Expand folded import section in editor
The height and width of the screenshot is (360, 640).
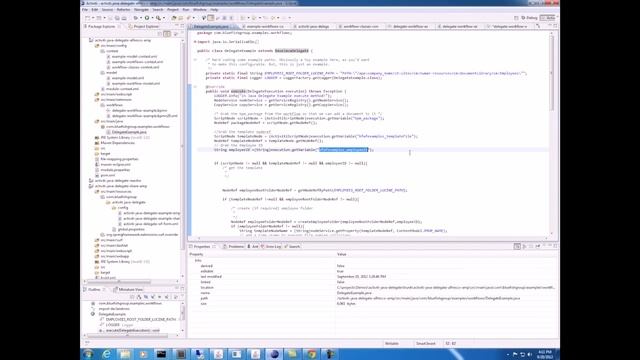pos(195,42)
